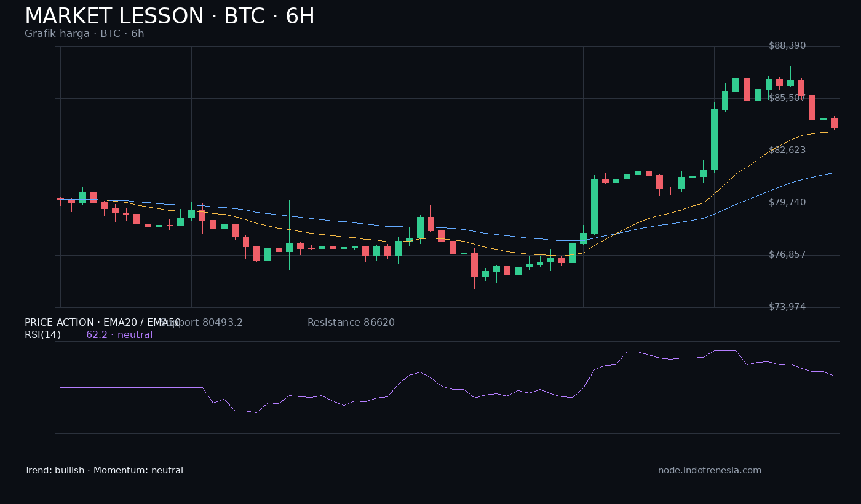The height and width of the screenshot is (504, 861).
Task: Select the "Grafik harga · BTC · 6h" subtitle
Action: point(84,34)
